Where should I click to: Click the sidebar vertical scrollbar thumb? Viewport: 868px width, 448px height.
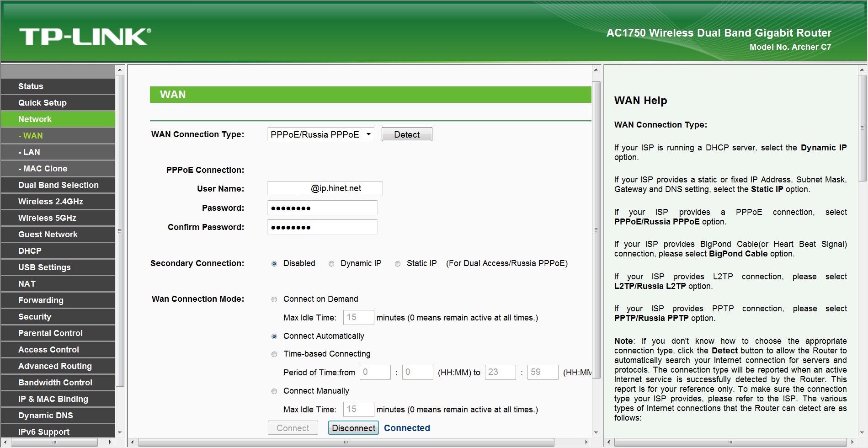(x=120, y=231)
